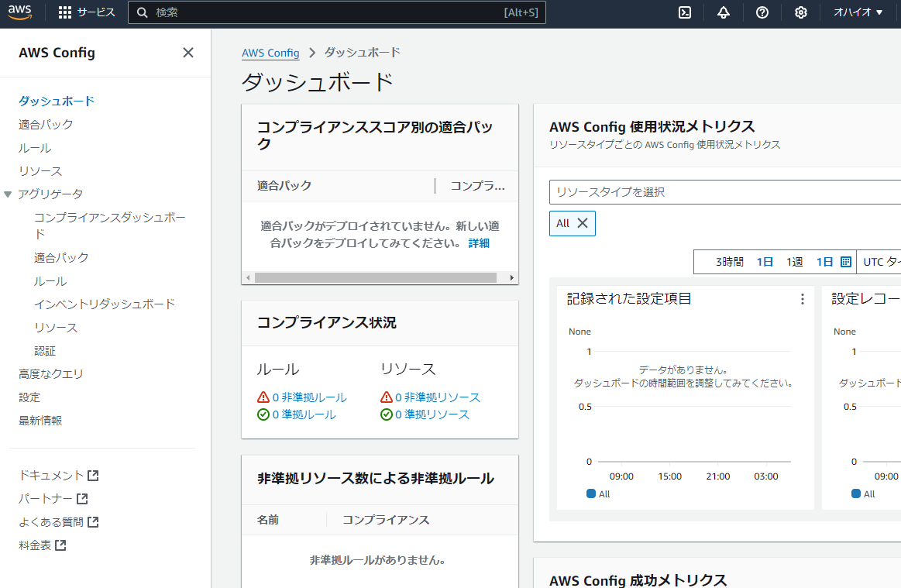Open 設定 in the sidebar

coord(29,397)
